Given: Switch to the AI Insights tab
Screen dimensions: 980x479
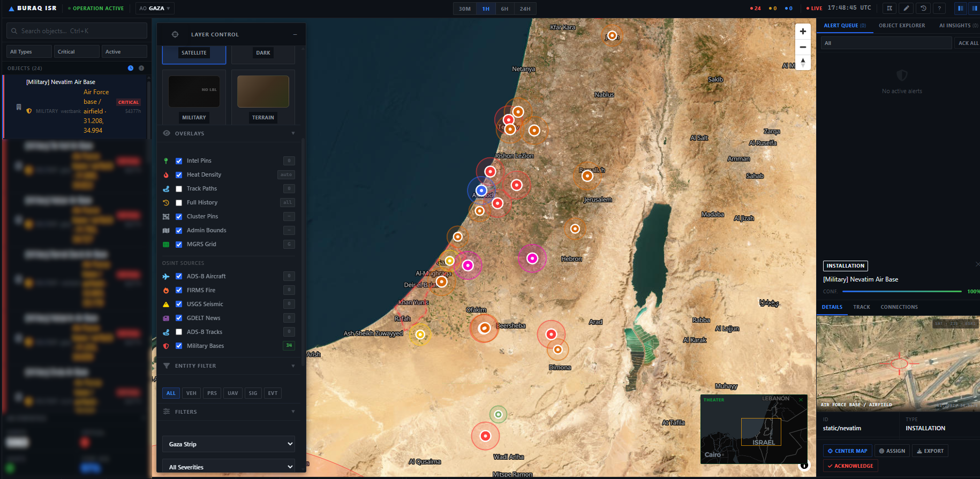Looking at the screenshot, I should 959,26.
